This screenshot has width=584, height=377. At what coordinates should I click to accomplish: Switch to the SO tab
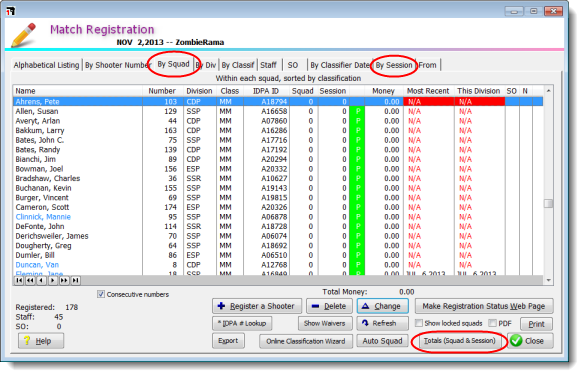(x=293, y=65)
